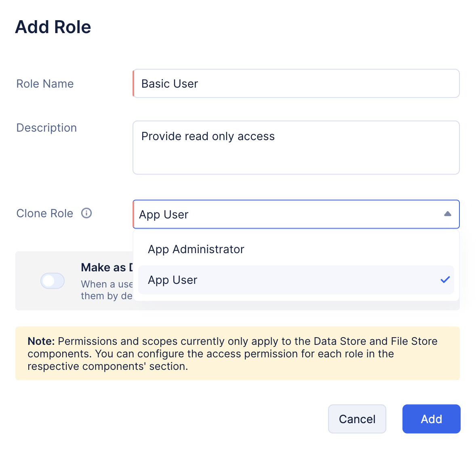This screenshot has height=449, width=476.
Task: Choose App User option in the dropdown list
Action: point(296,280)
